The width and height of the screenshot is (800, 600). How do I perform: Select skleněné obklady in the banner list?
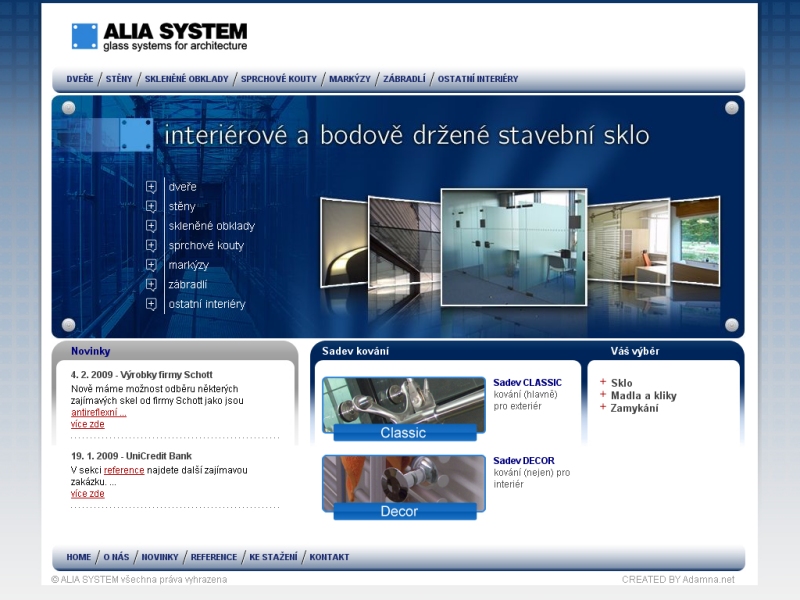[211, 226]
